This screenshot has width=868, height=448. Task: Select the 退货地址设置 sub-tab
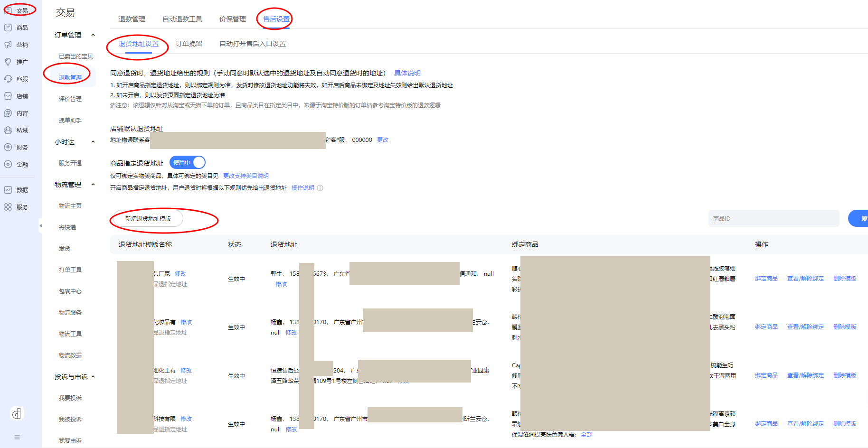(139, 44)
